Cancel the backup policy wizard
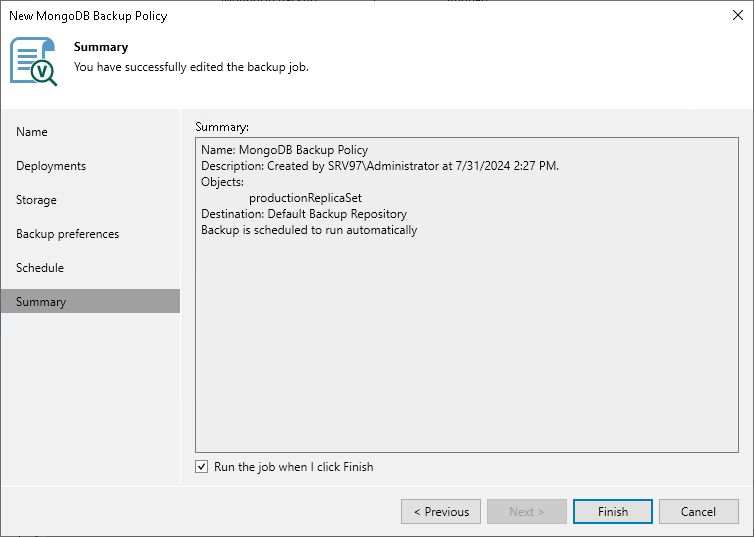This screenshot has height=537, width=754. click(x=698, y=512)
